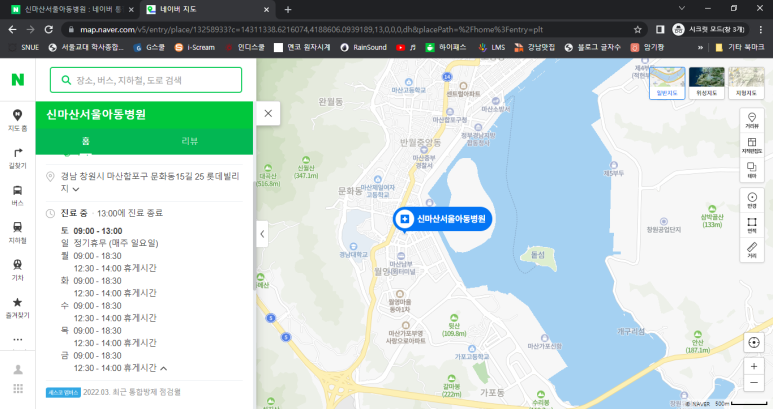Click the search field for places
773x409 pixels.
[x=146, y=80]
